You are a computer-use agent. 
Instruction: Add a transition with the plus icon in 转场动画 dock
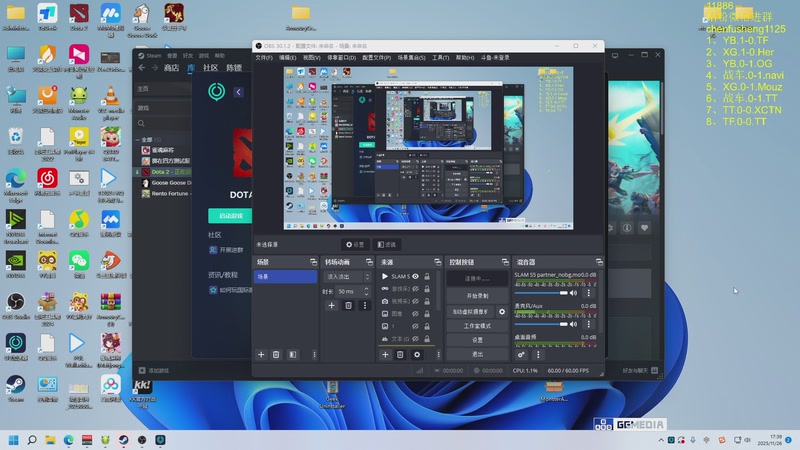[332, 306]
